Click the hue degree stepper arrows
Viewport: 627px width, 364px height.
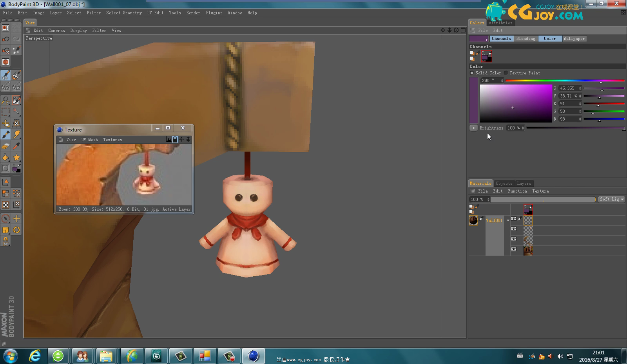(x=502, y=81)
